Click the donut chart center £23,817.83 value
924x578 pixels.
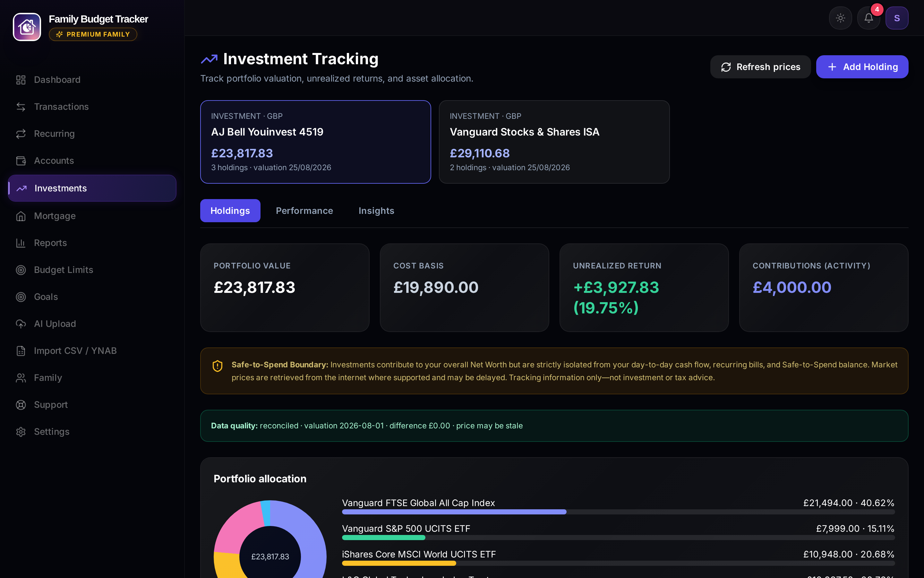coord(270,556)
